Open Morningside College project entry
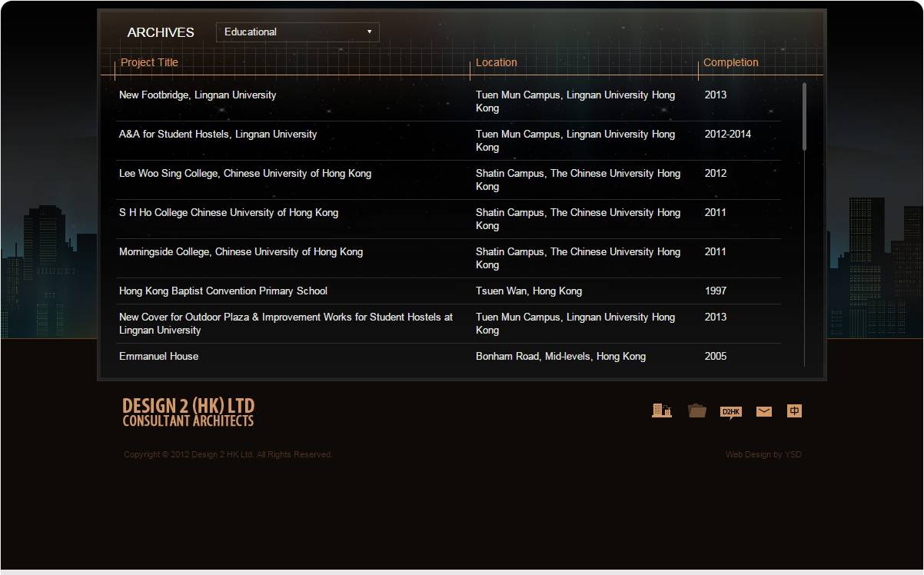The width and height of the screenshot is (924, 575). (x=241, y=252)
